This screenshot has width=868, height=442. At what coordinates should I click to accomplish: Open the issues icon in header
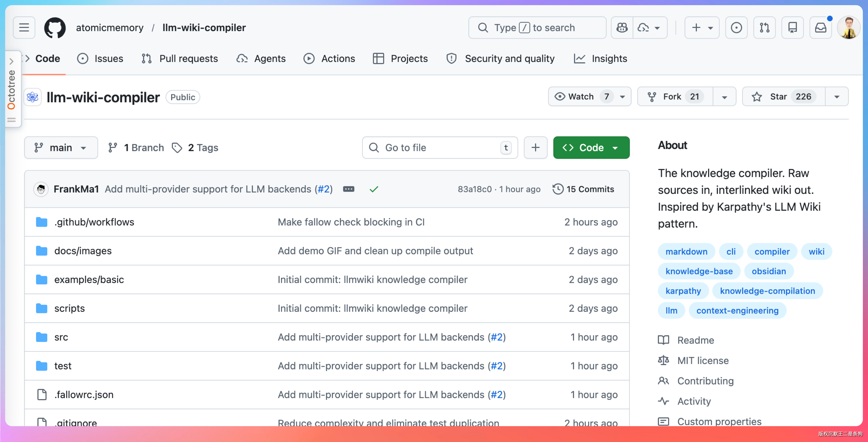[x=736, y=28]
